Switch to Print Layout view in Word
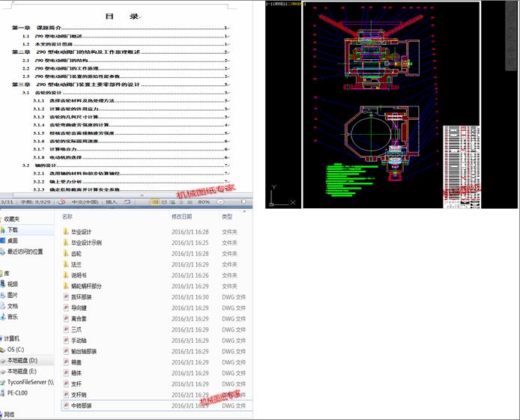Image resolution: width=520 pixels, height=420 pixels. coord(155,201)
